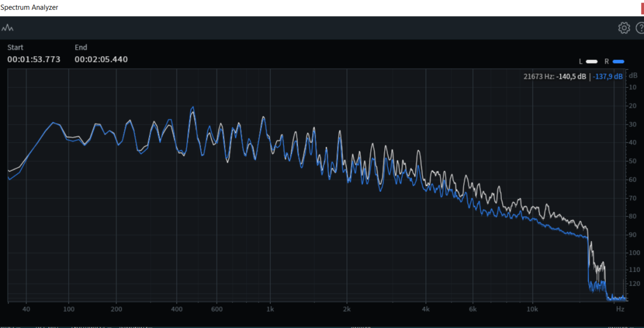This screenshot has width=644, height=328.
Task: Click the 600 frequency axis label
Action: (216, 309)
